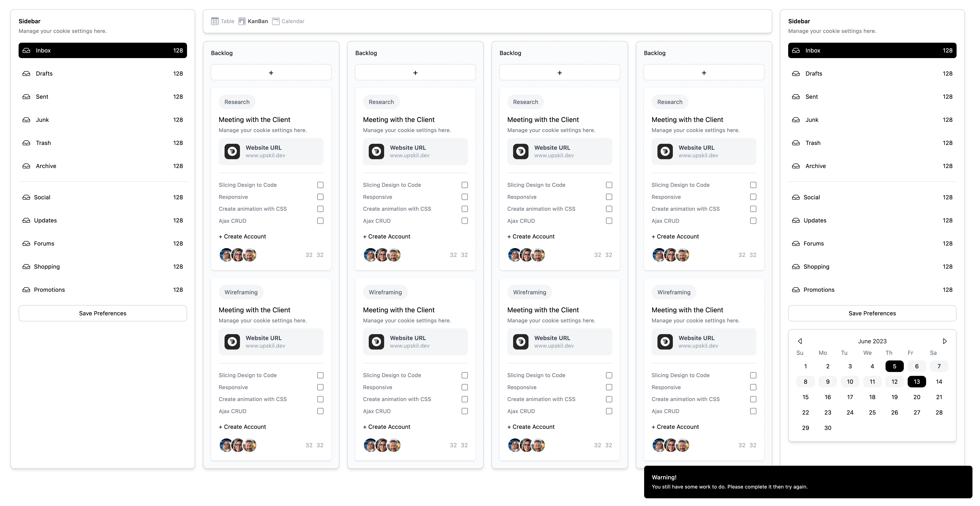Check Ajax CRUD in second column Research card
This screenshot has height=506, width=980.
[464, 221]
